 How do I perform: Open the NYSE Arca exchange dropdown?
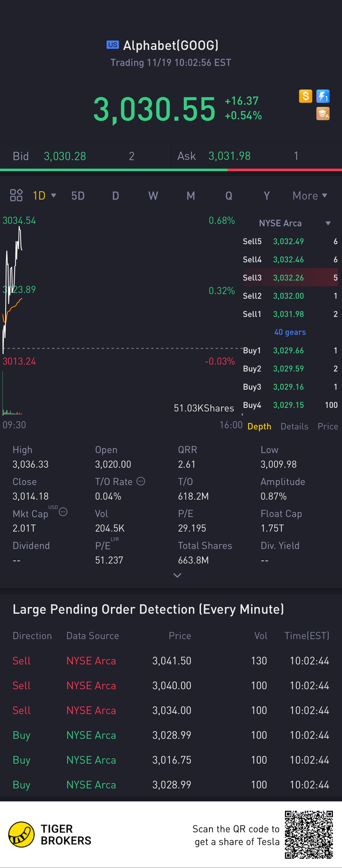tap(294, 223)
